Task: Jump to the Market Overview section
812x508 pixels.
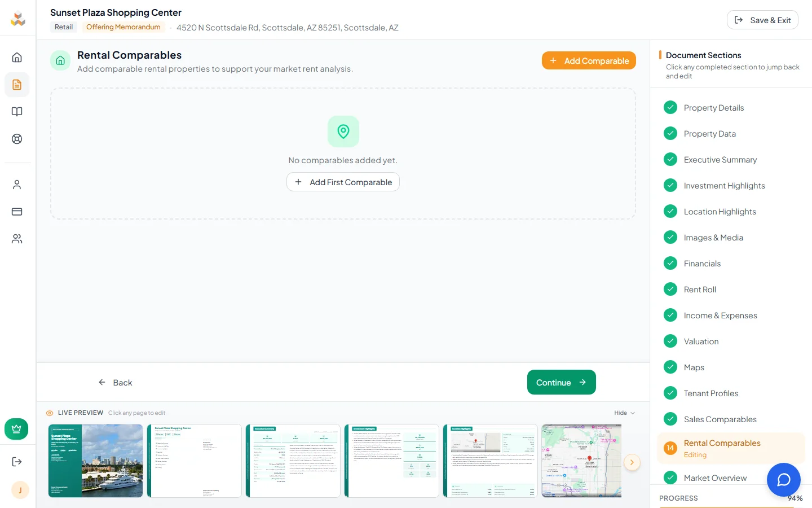Action: point(715,478)
